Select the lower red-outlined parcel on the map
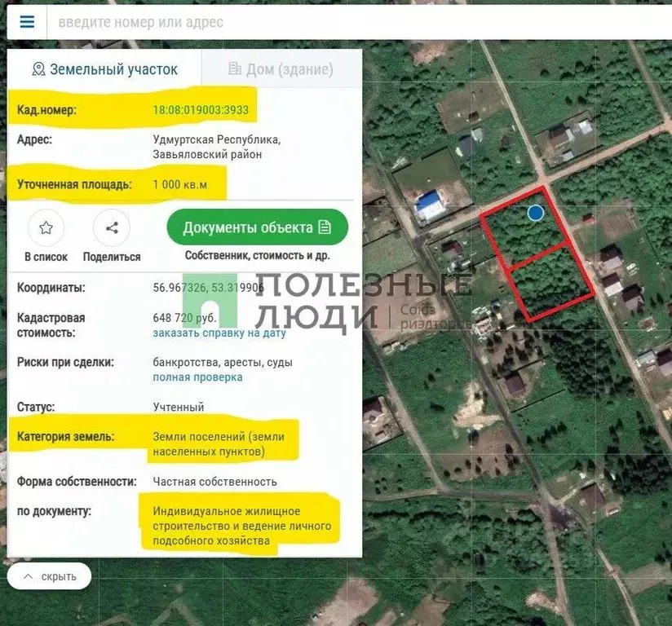Image resolution: width=672 pixels, height=626 pixels. [550, 281]
